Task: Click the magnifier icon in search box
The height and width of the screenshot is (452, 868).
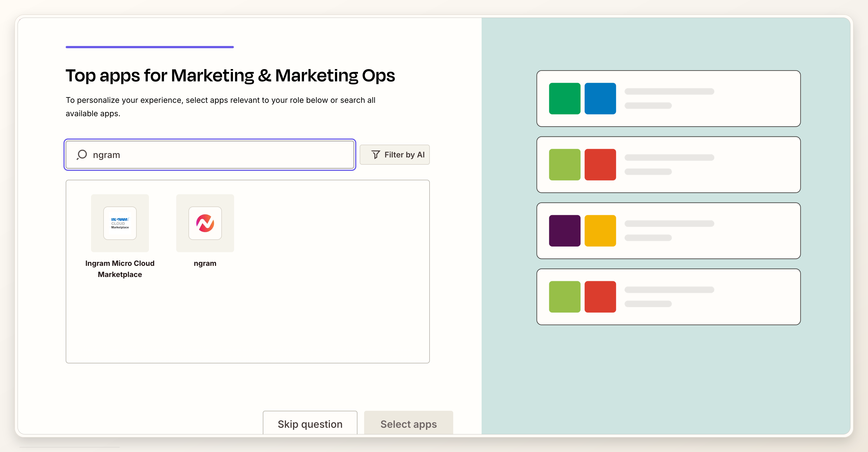Action: click(82, 155)
